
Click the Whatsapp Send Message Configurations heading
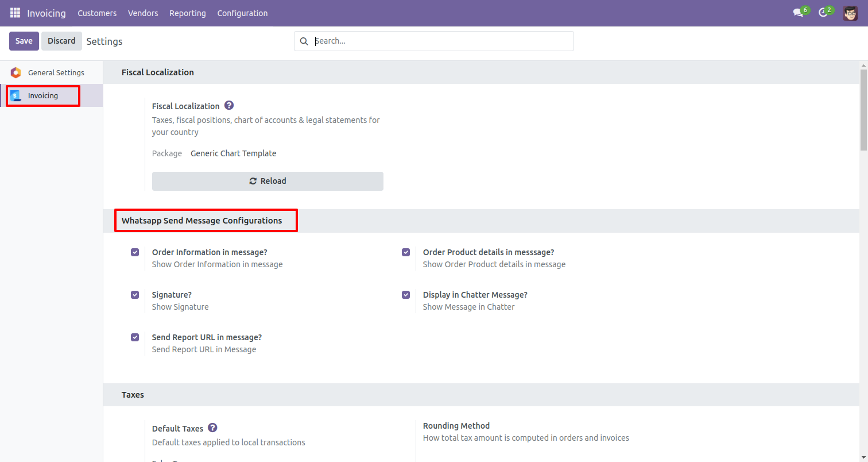pyautogui.click(x=202, y=221)
